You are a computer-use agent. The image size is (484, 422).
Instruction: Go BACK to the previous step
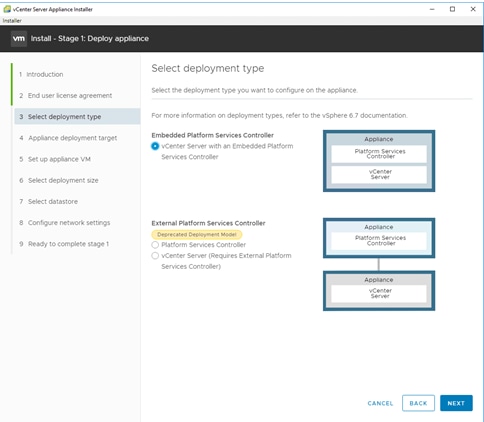pyautogui.click(x=418, y=403)
